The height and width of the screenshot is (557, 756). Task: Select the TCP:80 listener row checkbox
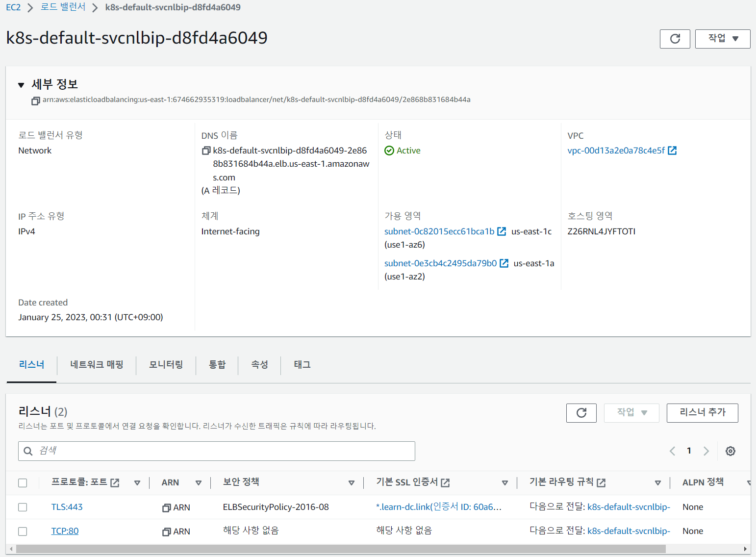pyautogui.click(x=23, y=532)
